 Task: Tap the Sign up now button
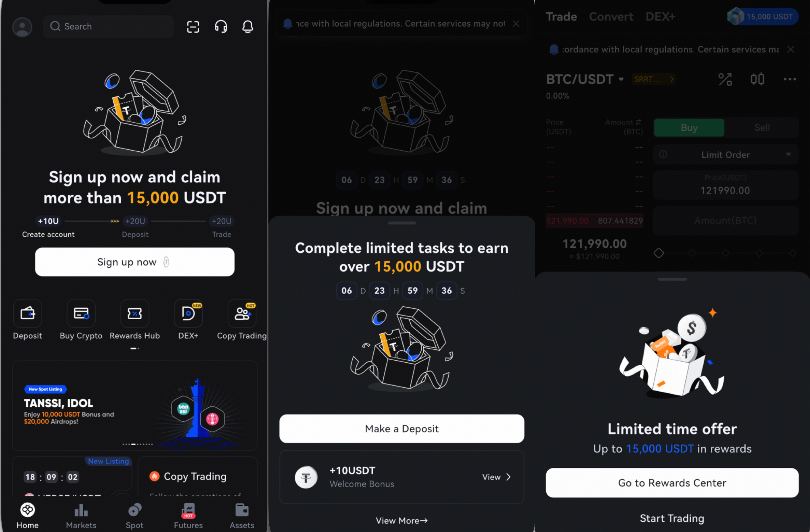[135, 262]
